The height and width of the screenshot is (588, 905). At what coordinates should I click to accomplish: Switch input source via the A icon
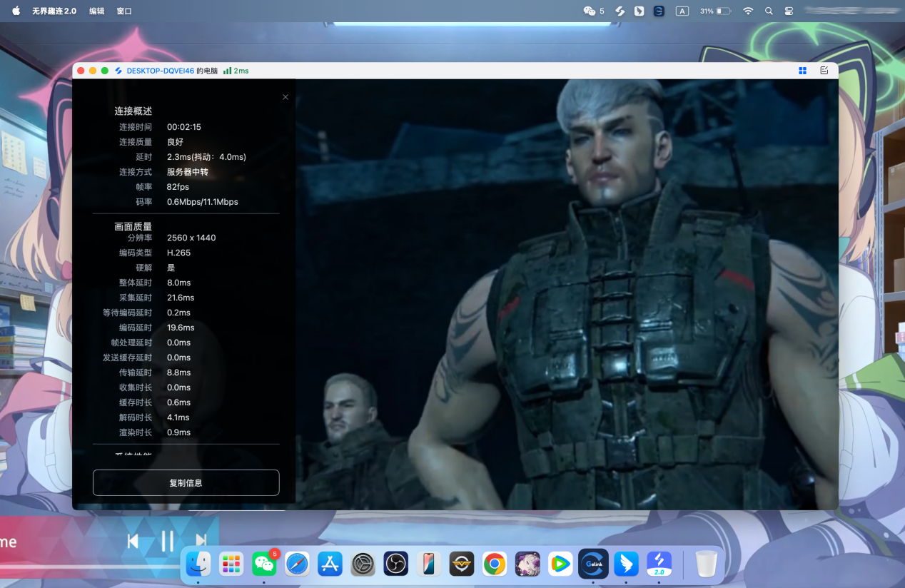pyautogui.click(x=682, y=11)
